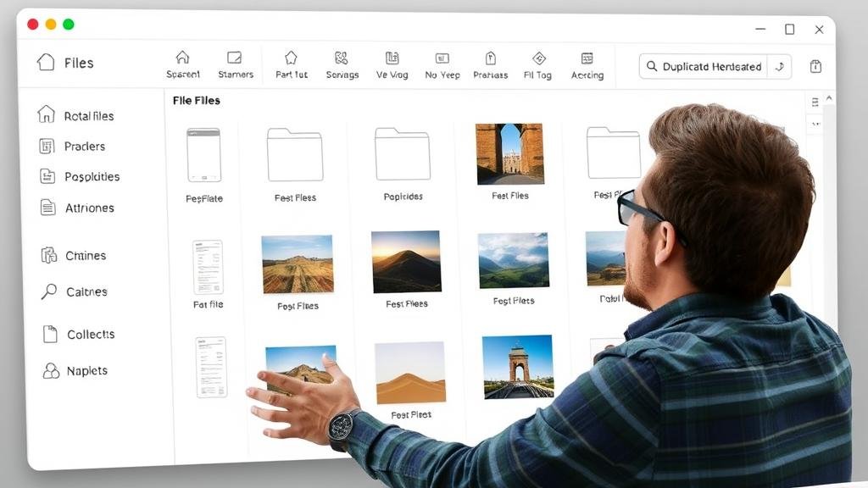Image resolution: width=868 pixels, height=488 pixels.
Task: Click the scrollbar up arrow
Action: (829, 99)
